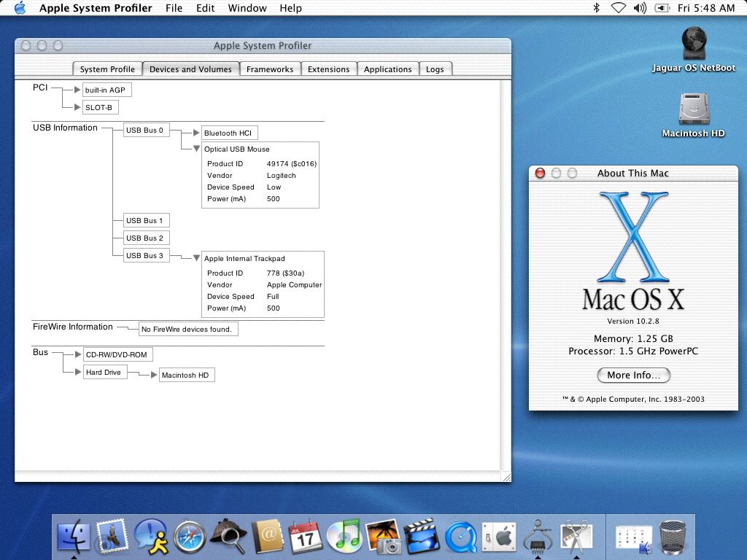
Task: Launch Mail from the Dock
Action: tap(112, 537)
